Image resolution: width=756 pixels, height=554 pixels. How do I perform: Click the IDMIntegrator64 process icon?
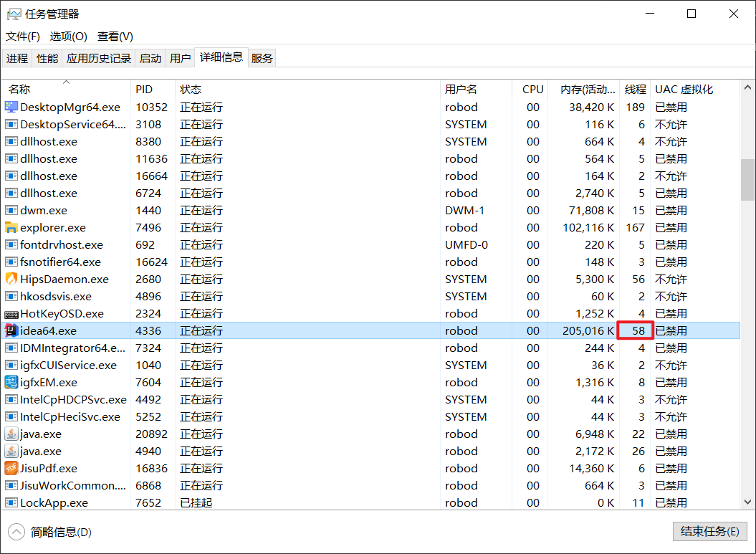(x=11, y=348)
